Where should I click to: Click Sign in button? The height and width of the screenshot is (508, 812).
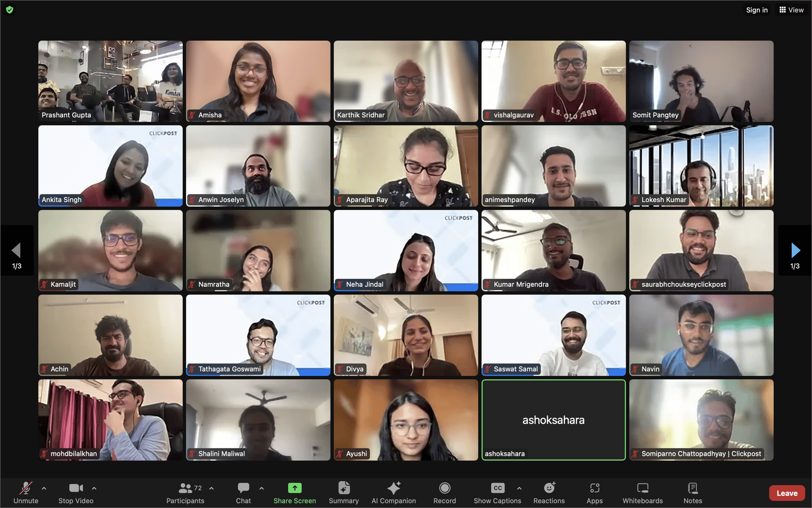coord(757,10)
